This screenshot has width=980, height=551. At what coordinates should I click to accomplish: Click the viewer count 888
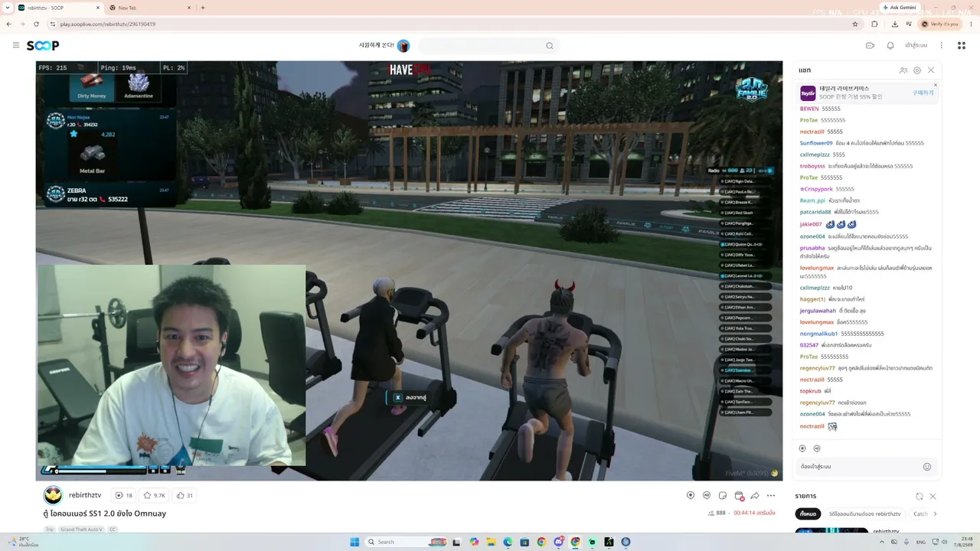(x=717, y=513)
